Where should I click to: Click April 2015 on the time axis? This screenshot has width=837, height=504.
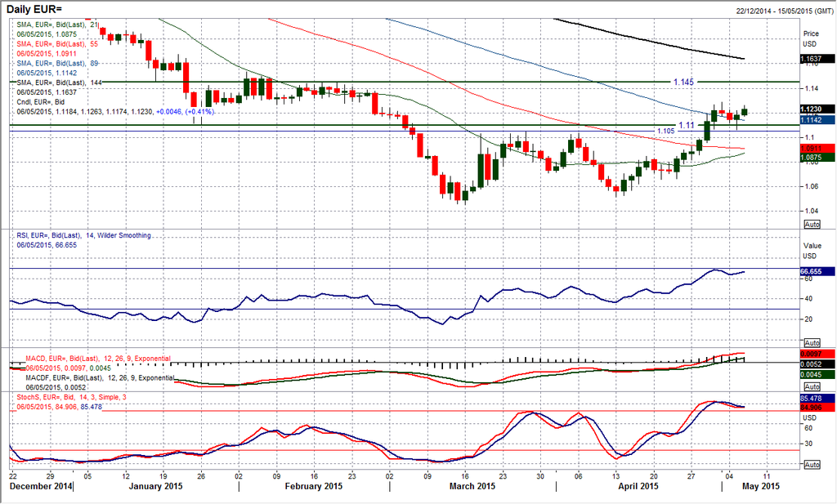[x=638, y=486]
